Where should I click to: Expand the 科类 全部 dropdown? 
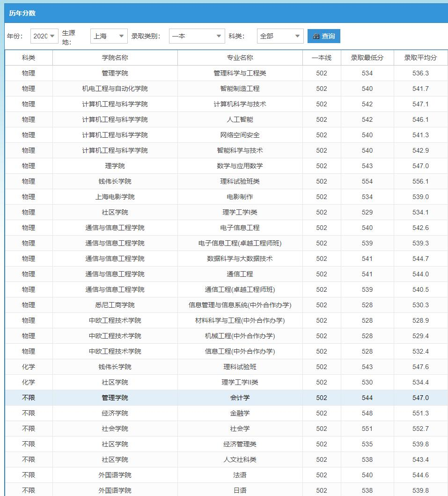click(280, 36)
